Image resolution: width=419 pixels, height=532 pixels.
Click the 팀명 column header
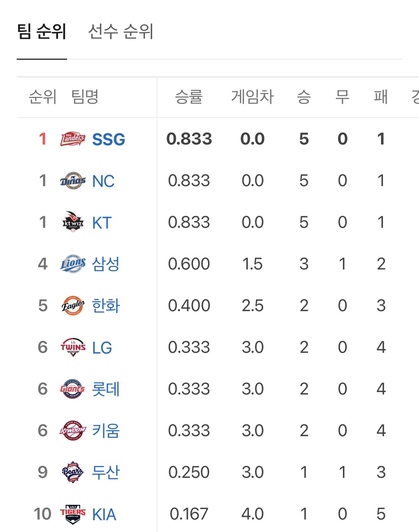pyautogui.click(x=85, y=97)
